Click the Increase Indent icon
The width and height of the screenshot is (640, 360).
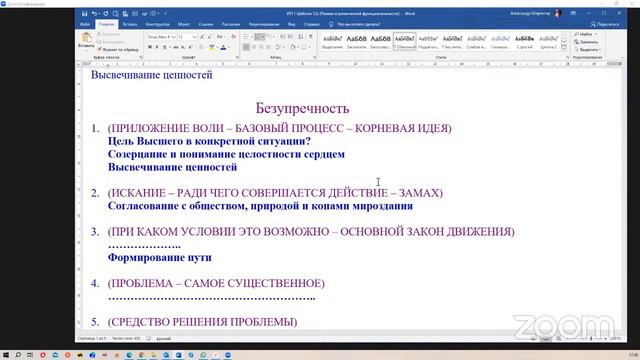tap(290, 37)
